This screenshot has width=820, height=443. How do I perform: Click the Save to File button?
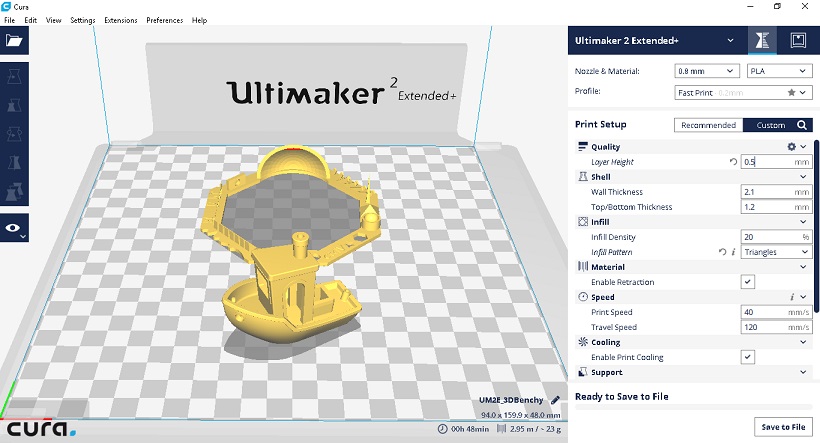[x=783, y=427]
